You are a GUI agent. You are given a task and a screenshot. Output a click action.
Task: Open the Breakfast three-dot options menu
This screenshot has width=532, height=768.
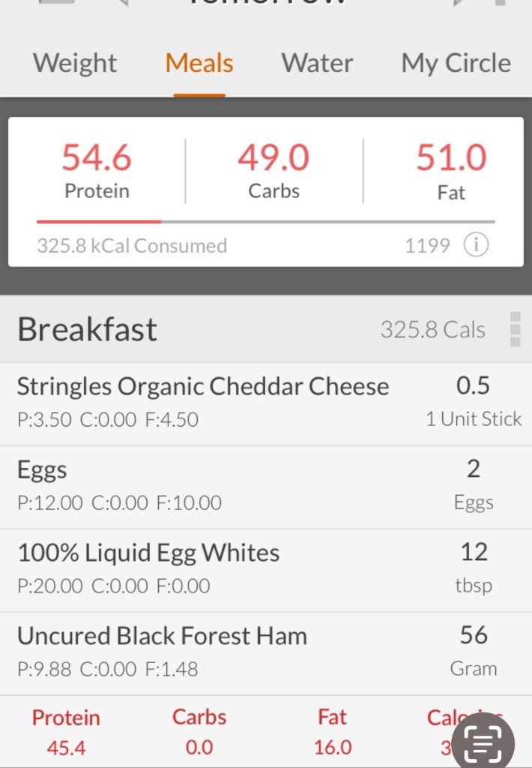click(515, 329)
